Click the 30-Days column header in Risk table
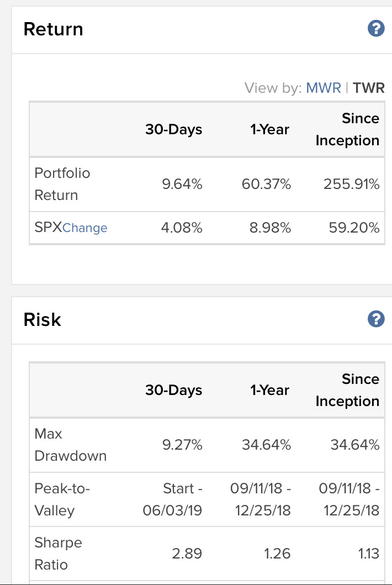 tap(174, 390)
